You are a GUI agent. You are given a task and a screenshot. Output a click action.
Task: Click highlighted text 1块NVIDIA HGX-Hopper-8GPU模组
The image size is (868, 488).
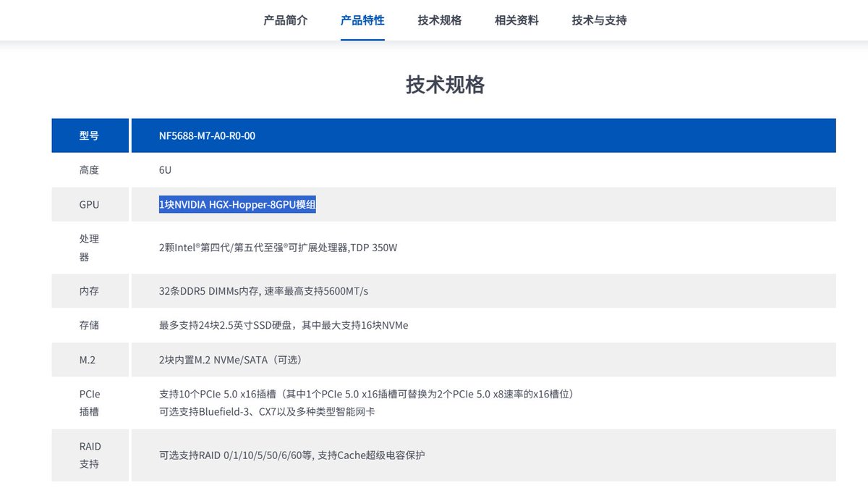(237, 205)
